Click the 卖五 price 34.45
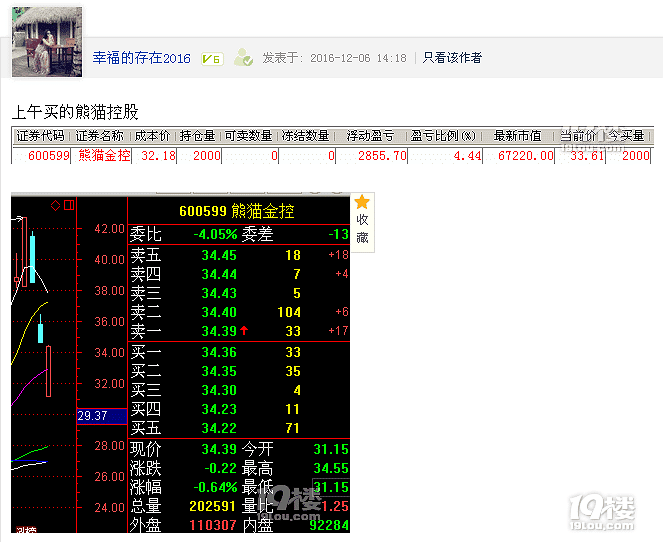This screenshot has height=542, width=663. pyautogui.click(x=219, y=255)
